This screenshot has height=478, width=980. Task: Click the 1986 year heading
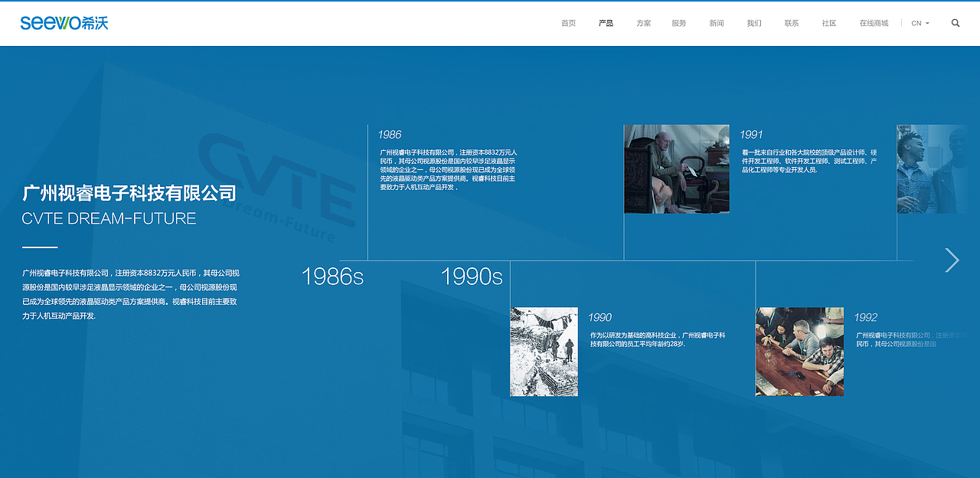[x=389, y=135]
